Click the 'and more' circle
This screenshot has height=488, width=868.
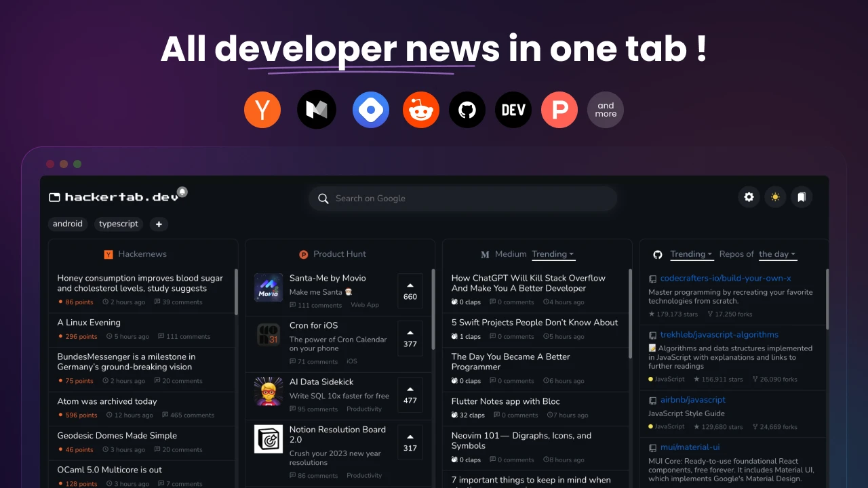(606, 109)
